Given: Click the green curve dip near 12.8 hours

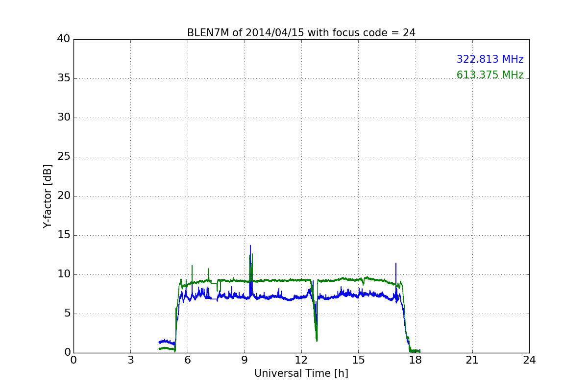Looking at the screenshot, I should click(x=317, y=340).
